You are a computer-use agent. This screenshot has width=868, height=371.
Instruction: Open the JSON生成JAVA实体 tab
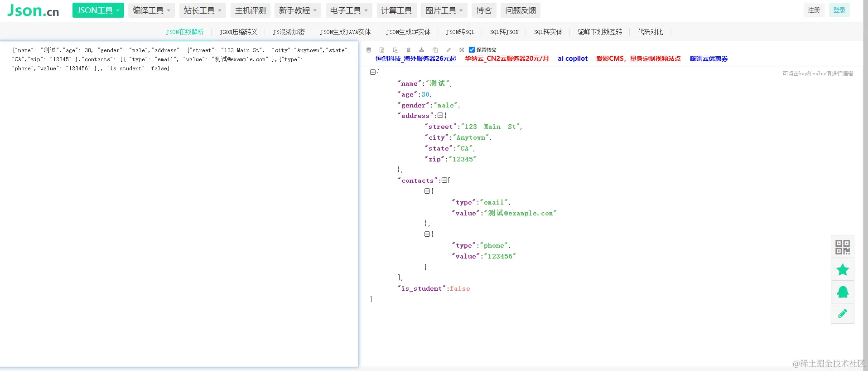345,32
